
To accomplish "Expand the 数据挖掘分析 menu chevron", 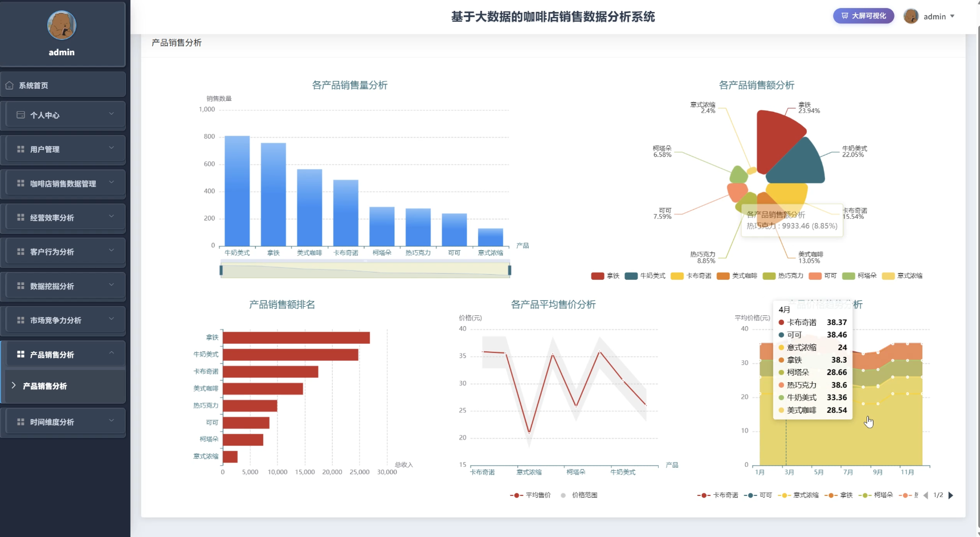I will tap(112, 285).
